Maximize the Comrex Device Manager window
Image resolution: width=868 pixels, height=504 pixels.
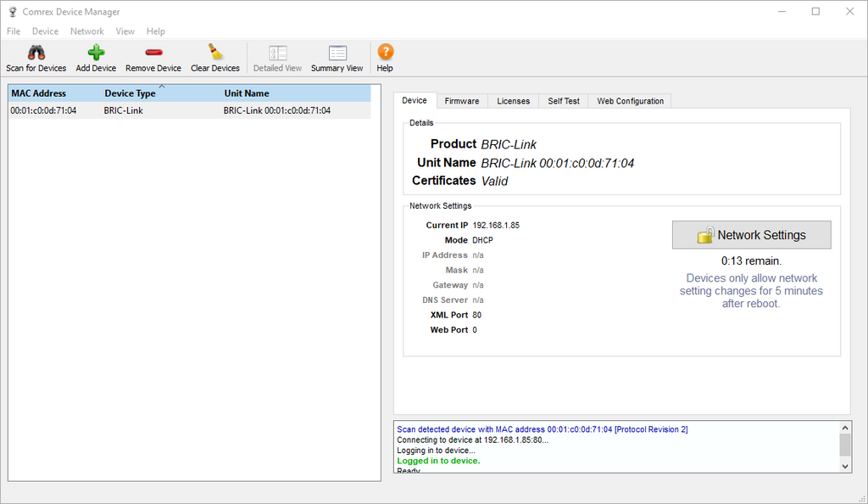[x=815, y=12]
